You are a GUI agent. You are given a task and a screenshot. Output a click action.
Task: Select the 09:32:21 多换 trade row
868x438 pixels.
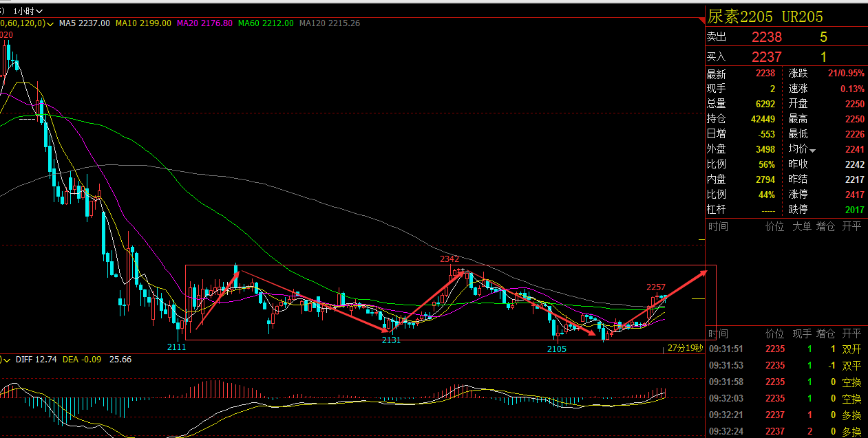[787, 415]
